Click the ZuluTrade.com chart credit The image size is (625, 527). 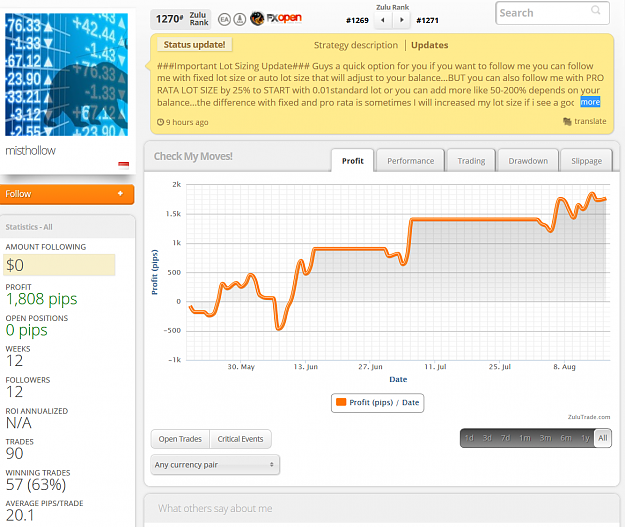589,417
